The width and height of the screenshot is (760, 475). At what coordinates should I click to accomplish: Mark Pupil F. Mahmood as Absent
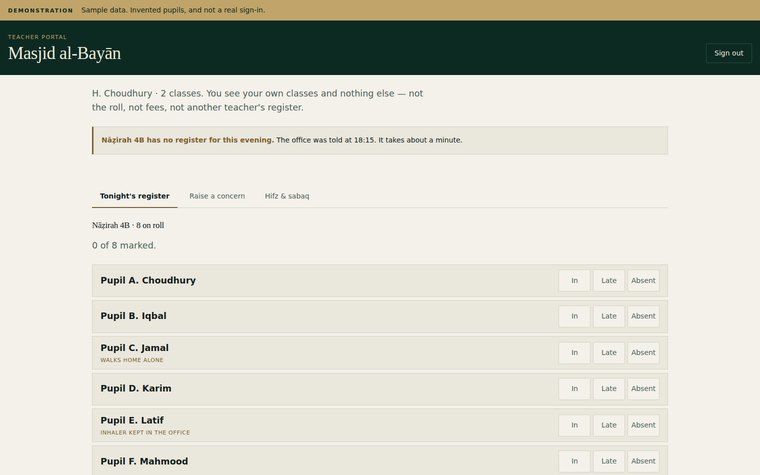click(x=643, y=461)
